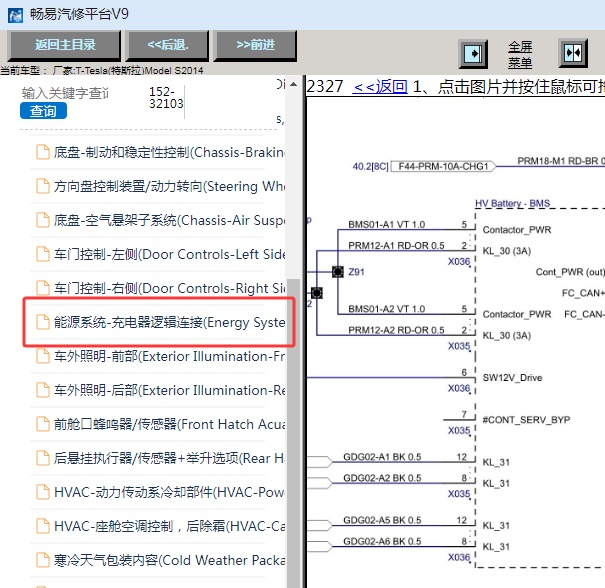
Task: Click the 畅易汽修平台 app logo icon
Action: (15, 15)
